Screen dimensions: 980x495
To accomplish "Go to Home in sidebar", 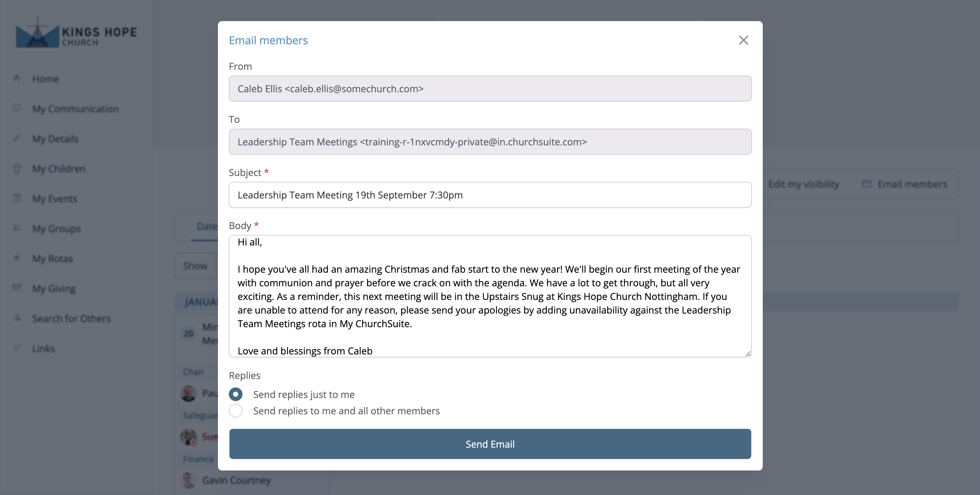I will 46,79.
